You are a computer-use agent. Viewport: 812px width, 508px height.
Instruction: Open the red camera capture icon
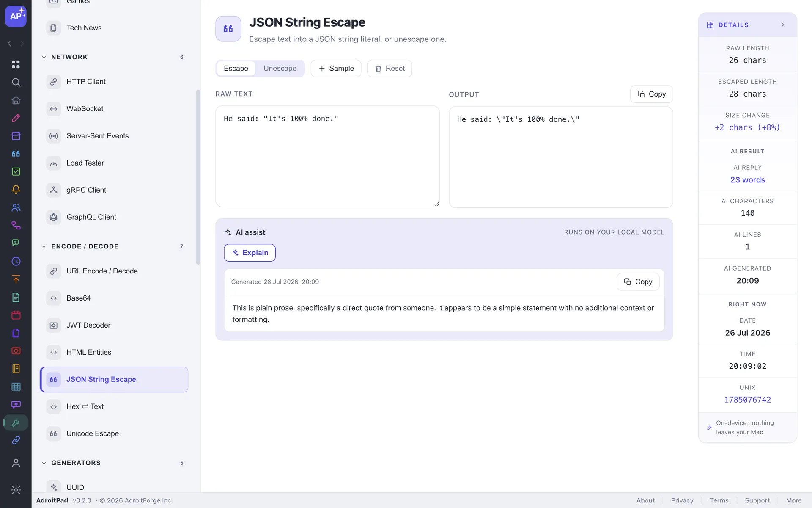point(16,351)
